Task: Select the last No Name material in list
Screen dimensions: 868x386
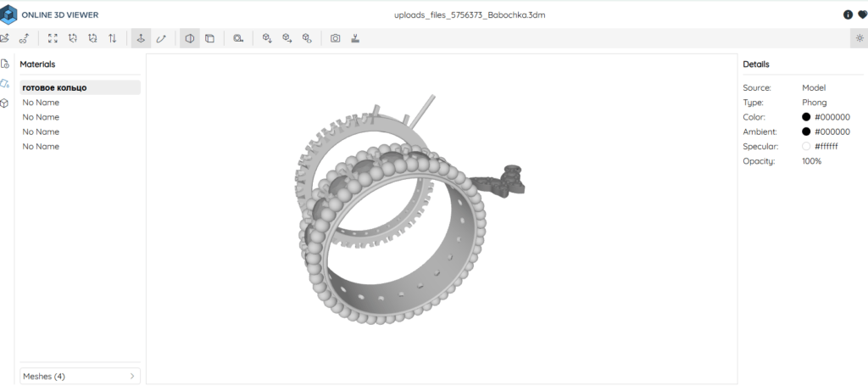Action: (81, 146)
